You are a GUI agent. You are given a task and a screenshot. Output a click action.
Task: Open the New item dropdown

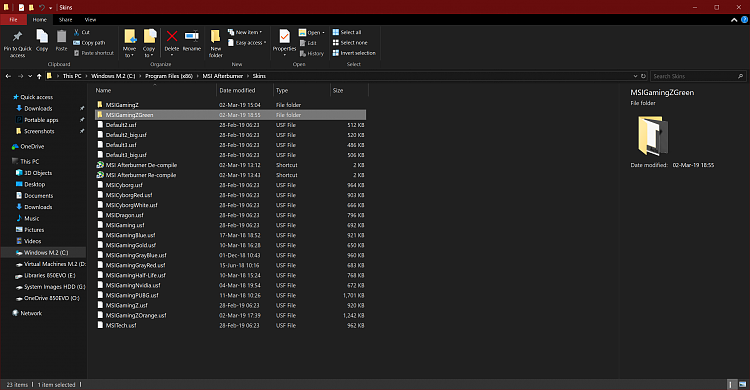pos(245,32)
